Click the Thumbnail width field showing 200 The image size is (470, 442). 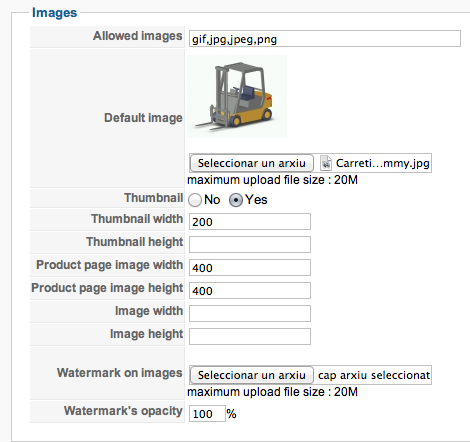click(250, 222)
